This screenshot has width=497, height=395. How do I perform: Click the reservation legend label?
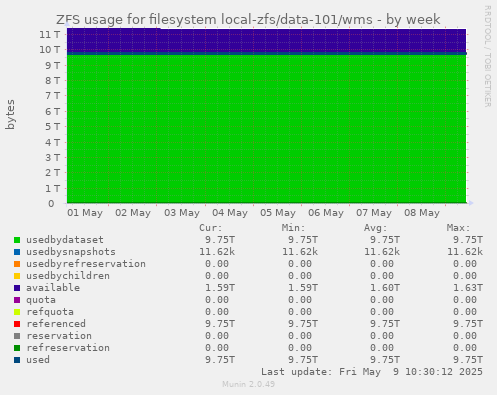[x=59, y=336]
